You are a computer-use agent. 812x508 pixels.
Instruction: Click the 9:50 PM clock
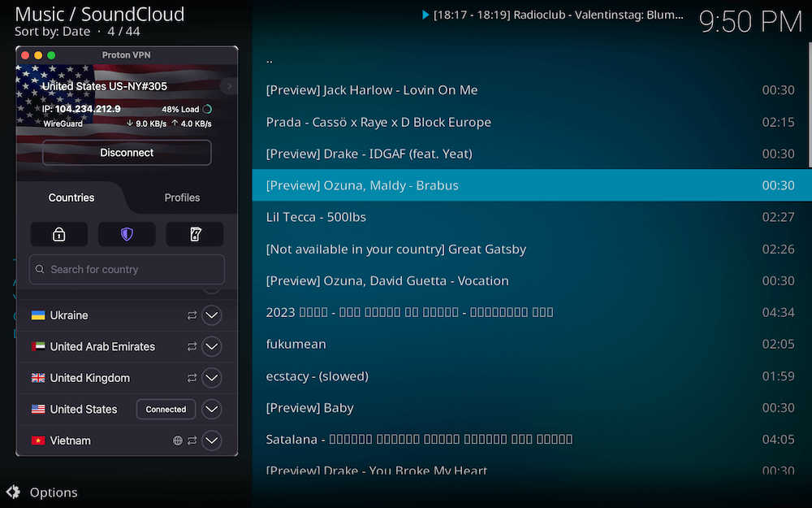coord(750,22)
